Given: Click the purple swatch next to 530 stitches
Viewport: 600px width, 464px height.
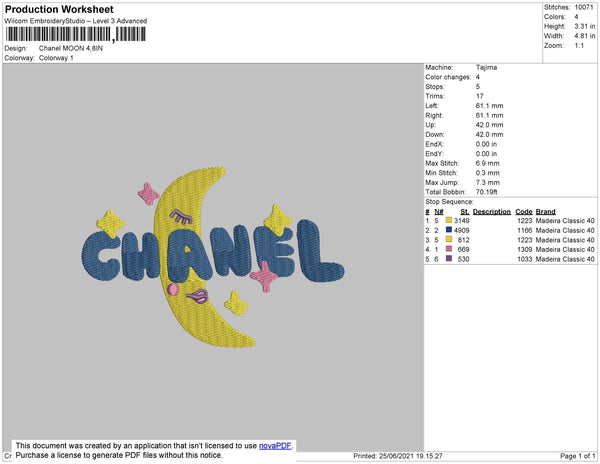Looking at the screenshot, I should tap(449, 259).
